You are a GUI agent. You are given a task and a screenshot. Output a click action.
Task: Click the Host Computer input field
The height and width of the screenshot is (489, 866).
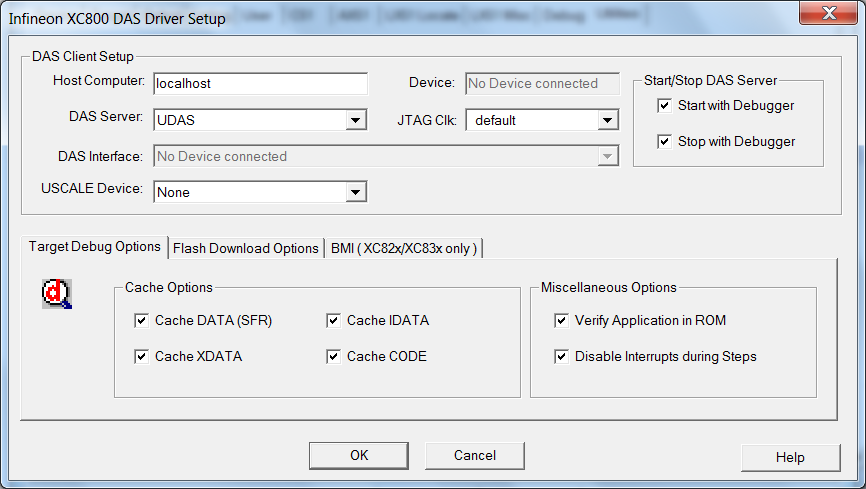tap(260, 84)
